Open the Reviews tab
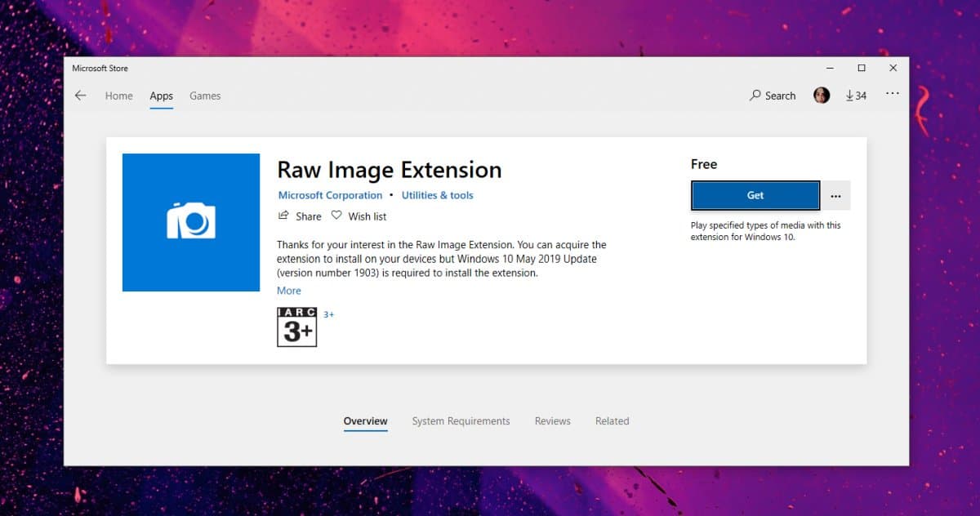The height and width of the screenshot is (516, 980). click(x=553, y=421)
